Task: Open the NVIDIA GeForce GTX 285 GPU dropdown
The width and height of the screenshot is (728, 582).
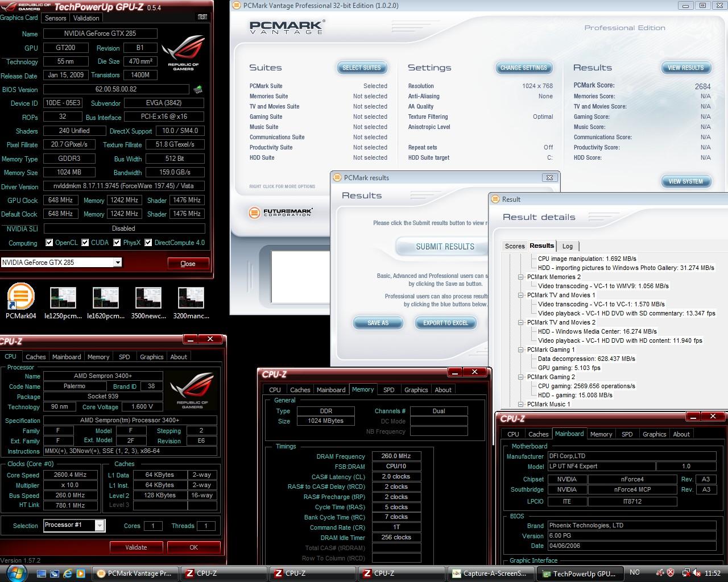Action: click(117, 263)
